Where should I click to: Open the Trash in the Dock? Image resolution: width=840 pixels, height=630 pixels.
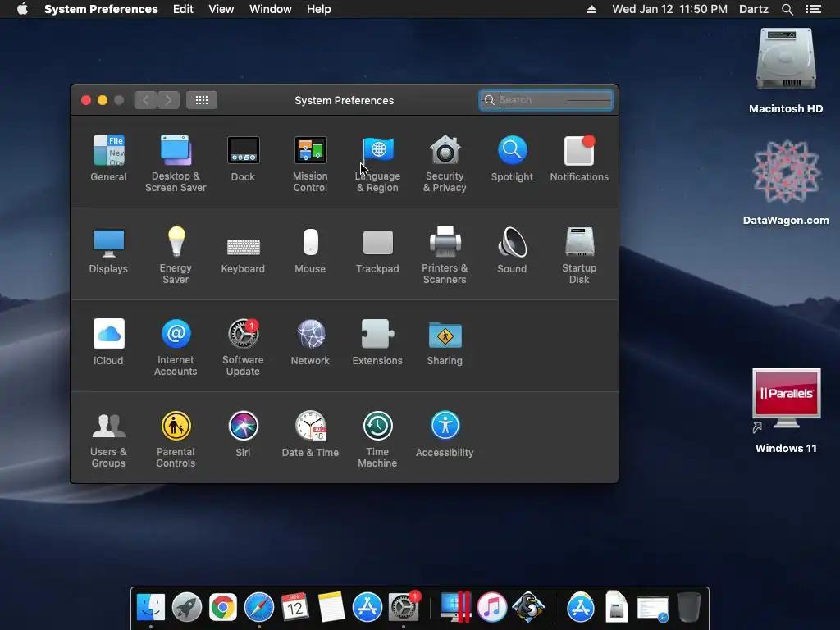[x=689, y=608]
